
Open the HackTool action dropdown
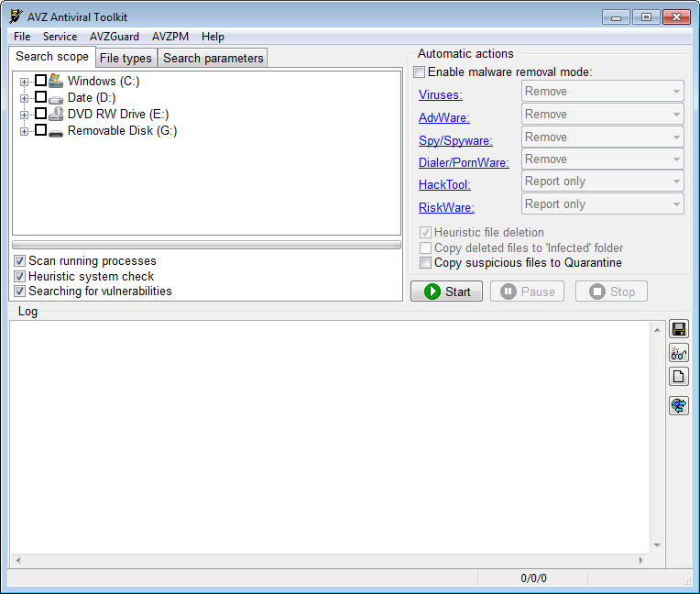click(x=602, y=181)
